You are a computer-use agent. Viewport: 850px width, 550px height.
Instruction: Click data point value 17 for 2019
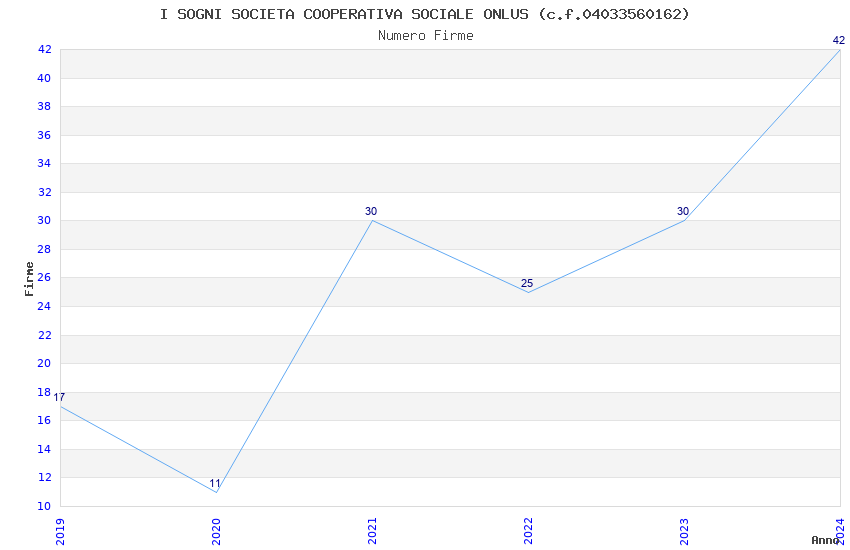tap(59, 397)
